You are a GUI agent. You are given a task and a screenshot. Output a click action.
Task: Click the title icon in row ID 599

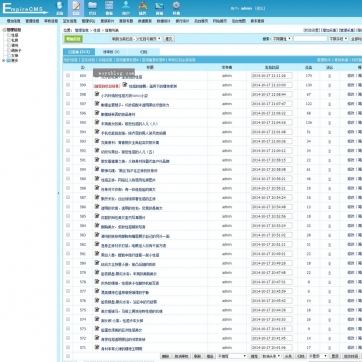click(124, 85)
